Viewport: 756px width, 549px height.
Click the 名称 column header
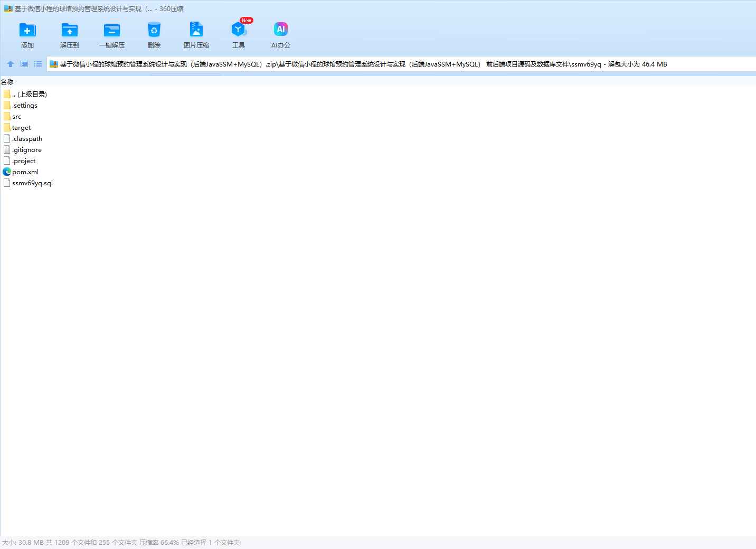[7, 82]
